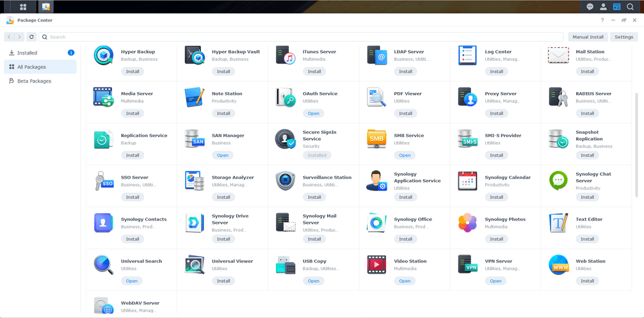Open the notifications chat bubble icon

click(x=590, y=6)
